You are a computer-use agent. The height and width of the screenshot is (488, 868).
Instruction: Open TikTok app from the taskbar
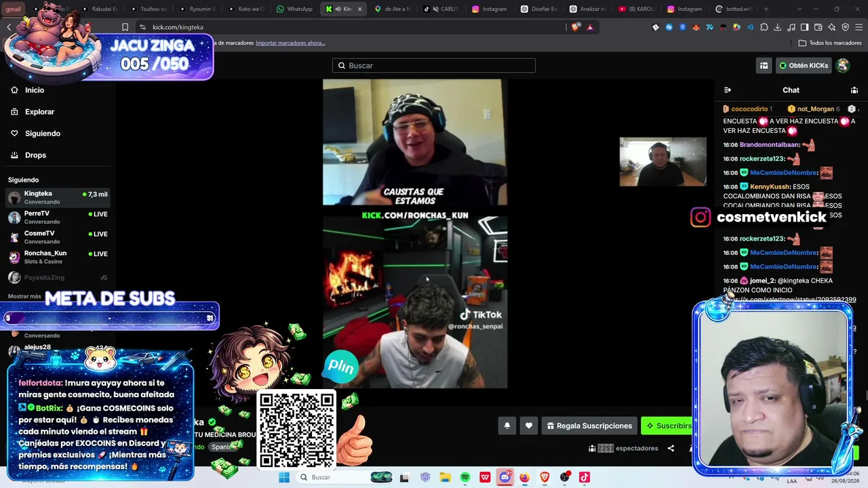tap(585, 477)
